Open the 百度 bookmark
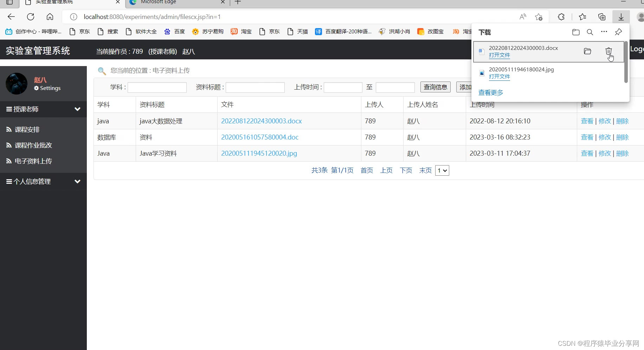Viewport: 644px width, 350px height. pos(174,32)
